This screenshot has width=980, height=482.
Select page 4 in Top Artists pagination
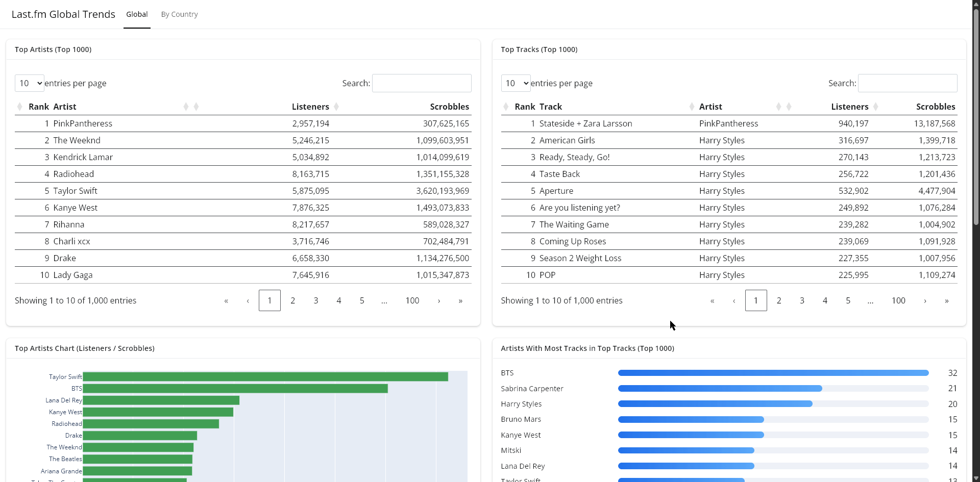[338, 300]
